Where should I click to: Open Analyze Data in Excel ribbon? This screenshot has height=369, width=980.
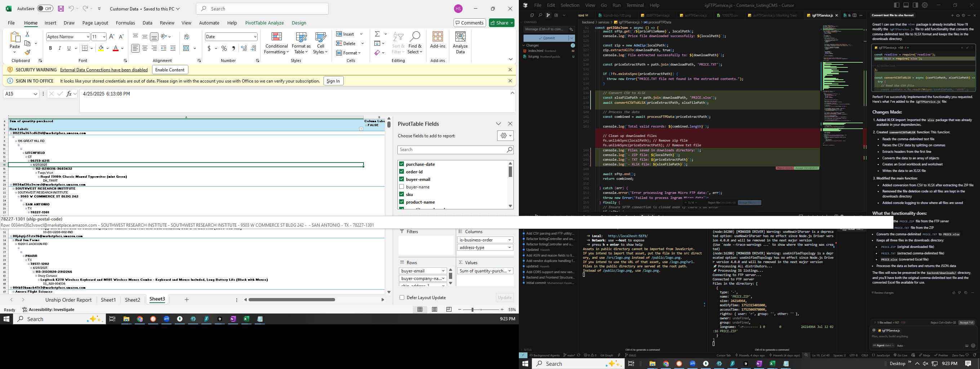pyautogui.click(x=460, y=42)
